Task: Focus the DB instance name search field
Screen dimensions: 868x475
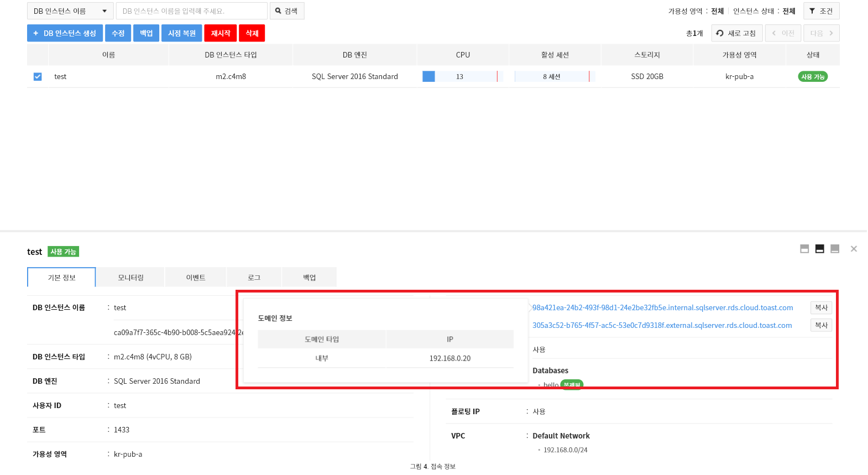Action: [x=192, y=11]
